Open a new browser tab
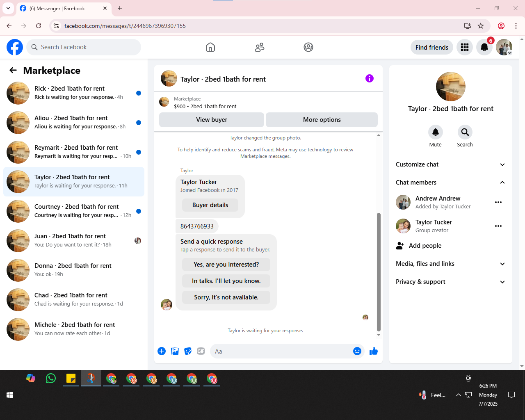Viewport: 525px width, 420px height. 120,8
